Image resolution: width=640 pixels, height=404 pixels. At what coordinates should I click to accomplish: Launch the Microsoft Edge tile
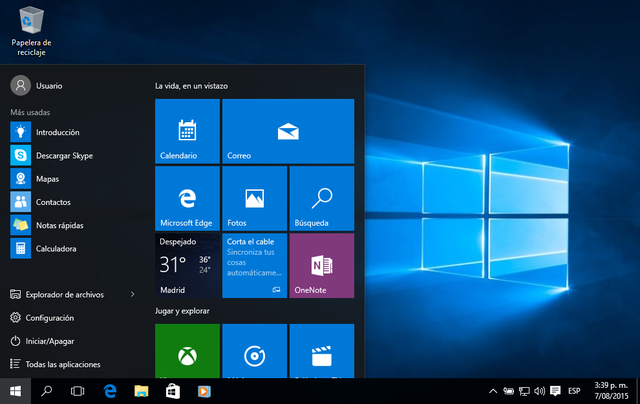(187, 198)
